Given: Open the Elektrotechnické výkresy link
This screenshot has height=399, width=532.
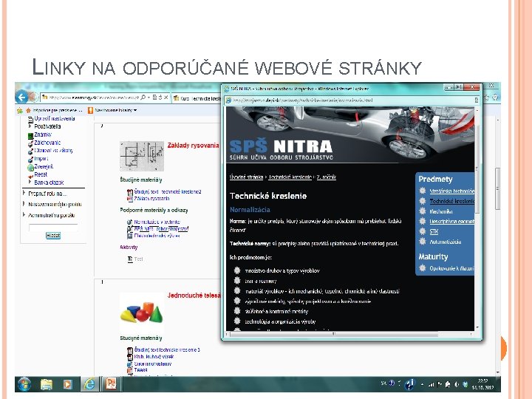Looking at the screenshot, I should tap(157, 236).
